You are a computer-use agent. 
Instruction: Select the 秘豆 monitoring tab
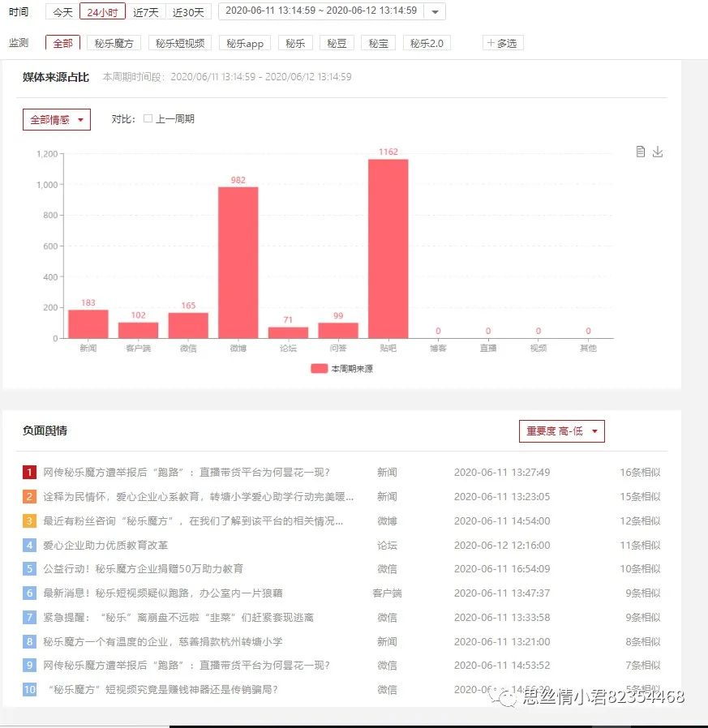337,43
